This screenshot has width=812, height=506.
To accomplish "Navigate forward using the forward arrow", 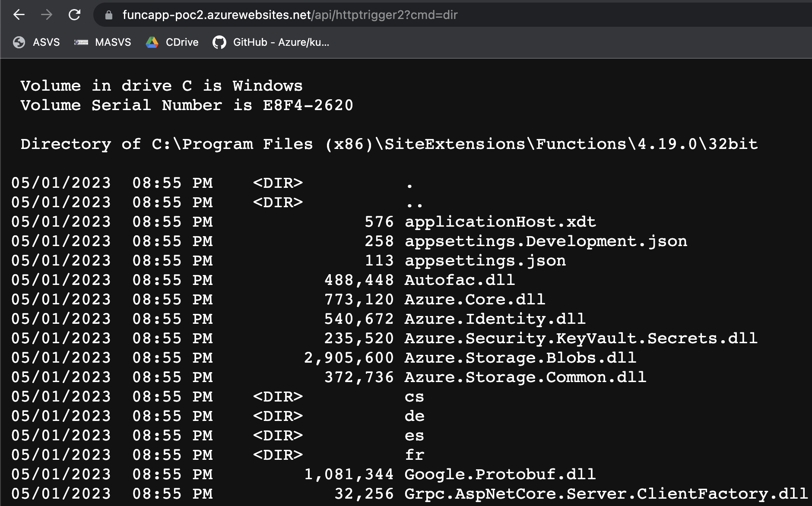I will pos(47,15).
